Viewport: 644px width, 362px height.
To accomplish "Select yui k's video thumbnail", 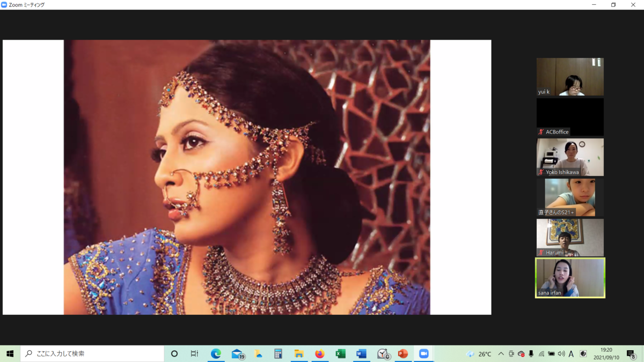I will click(570, 77).
